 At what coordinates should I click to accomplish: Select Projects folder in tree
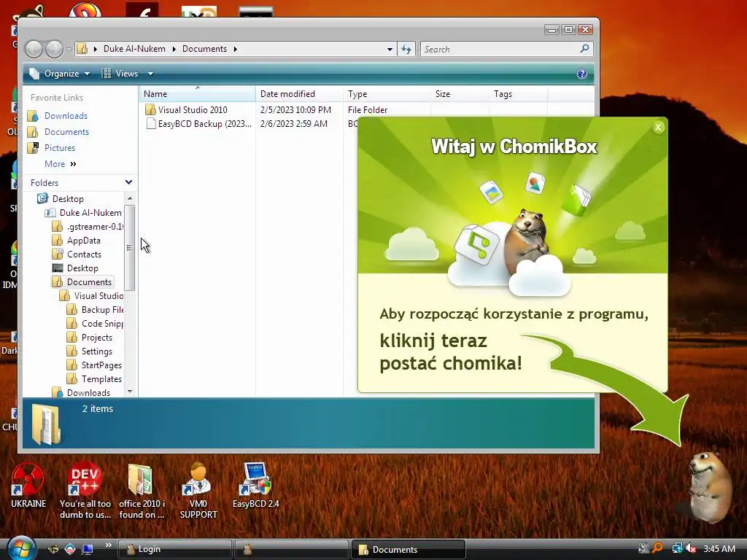coord(90,337)
